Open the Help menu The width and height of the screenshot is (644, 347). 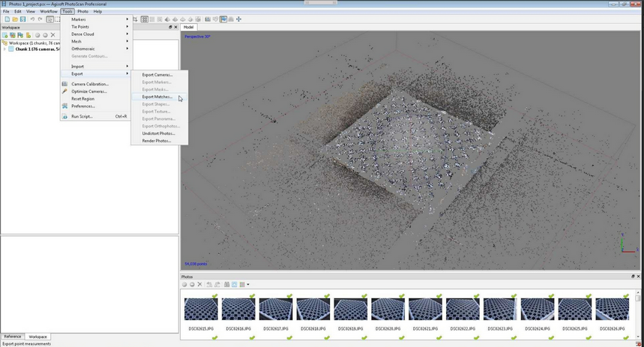click(x=97, y=11)
